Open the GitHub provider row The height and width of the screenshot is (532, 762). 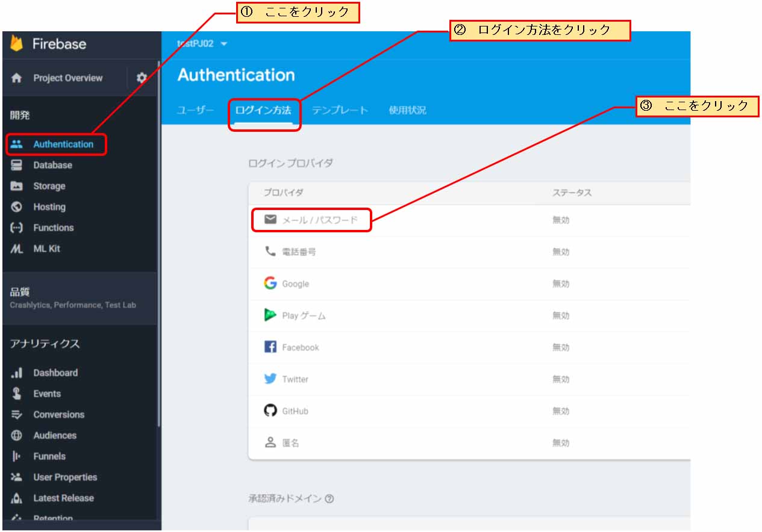pyautogui.click(x=295, y=411)
